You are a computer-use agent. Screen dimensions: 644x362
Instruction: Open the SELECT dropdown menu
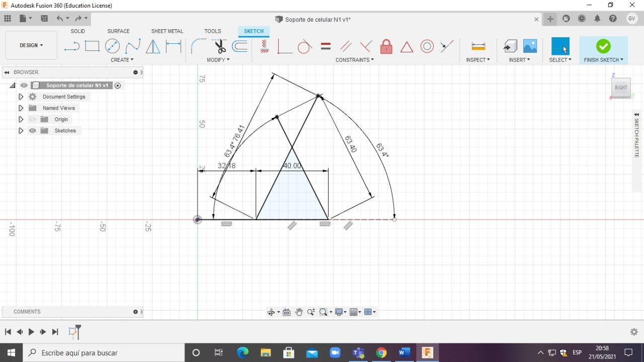(x=560, y=60)
